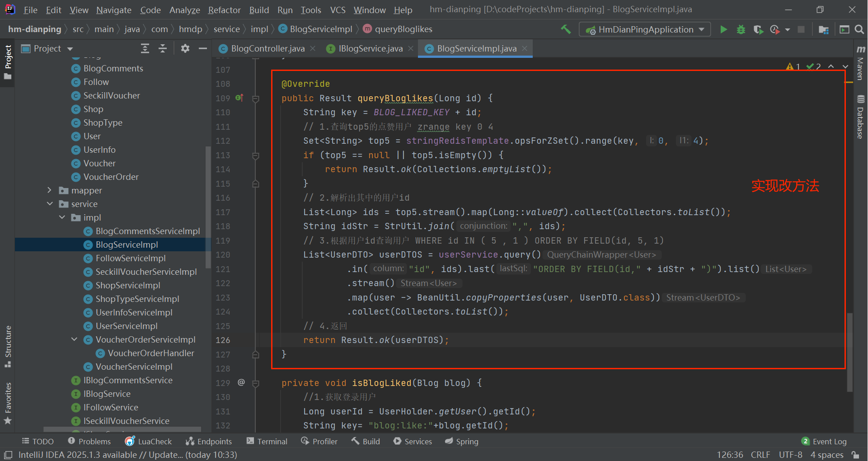Click line:column 126:36 indicator
The image size is (868, 461).
click(730, 455)
